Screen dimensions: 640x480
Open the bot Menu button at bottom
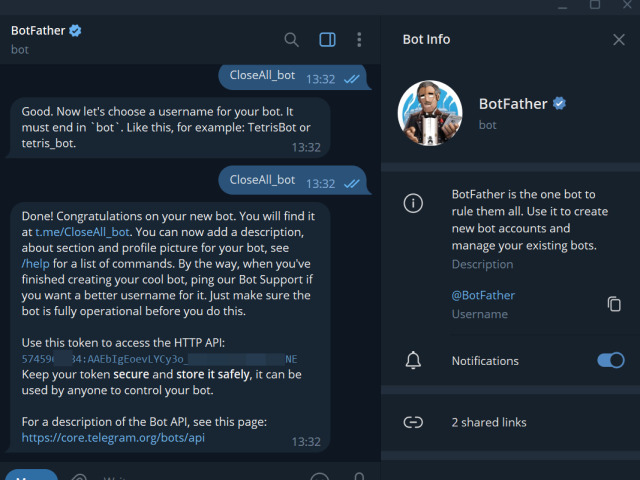(x=32, y=476)
